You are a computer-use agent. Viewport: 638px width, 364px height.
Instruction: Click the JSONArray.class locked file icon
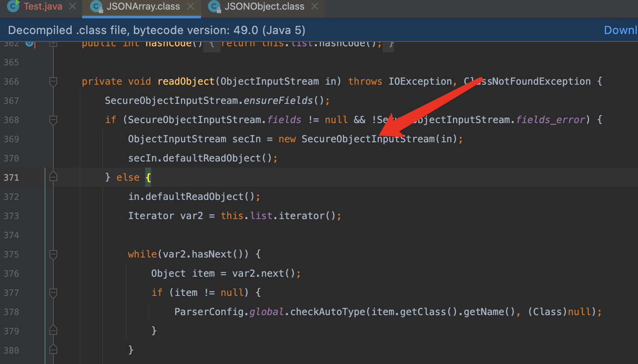coord(96,7)
